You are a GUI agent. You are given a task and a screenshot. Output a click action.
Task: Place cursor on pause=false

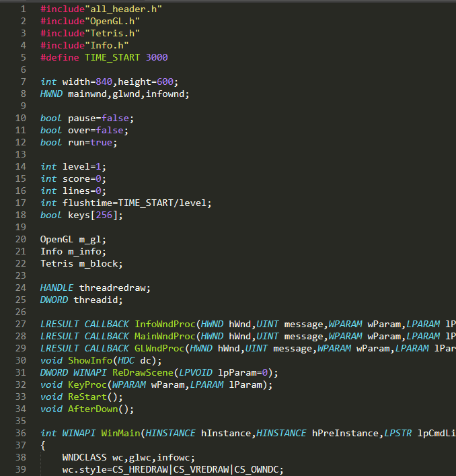click(101, 118)
